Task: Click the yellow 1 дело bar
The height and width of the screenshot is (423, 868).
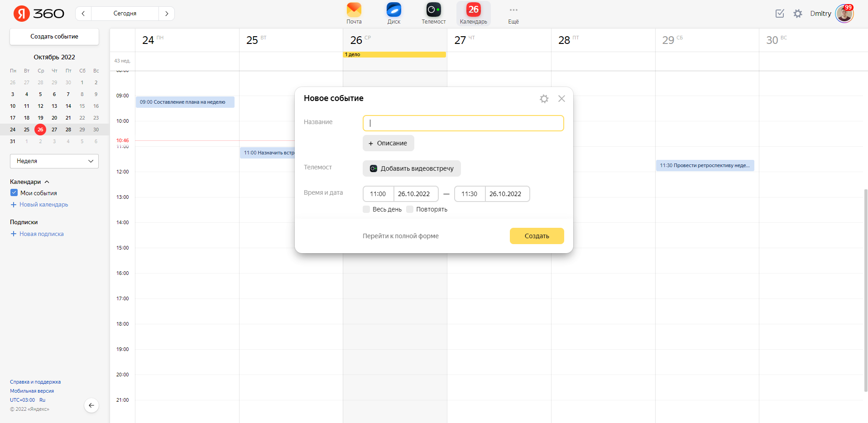Action: (394, 55)
